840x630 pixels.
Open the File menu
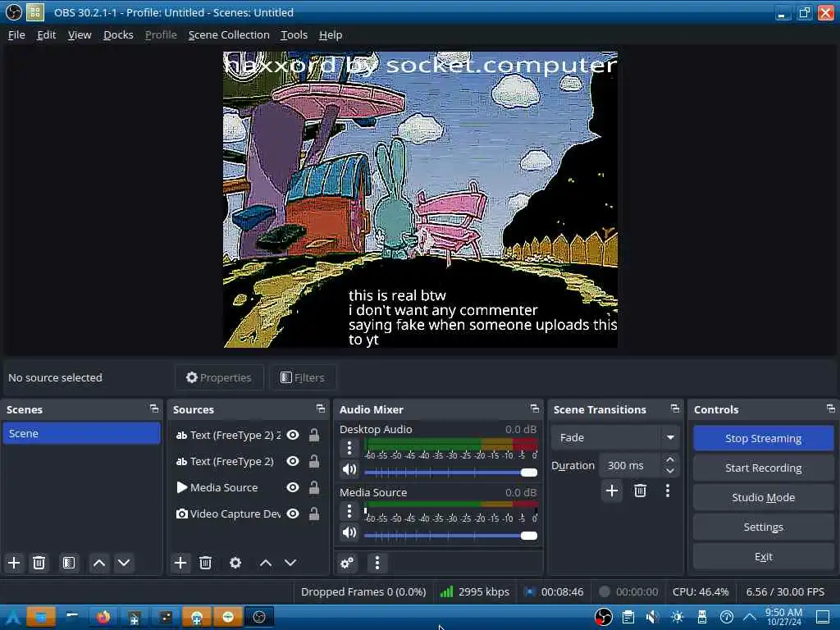coord(16,34)
